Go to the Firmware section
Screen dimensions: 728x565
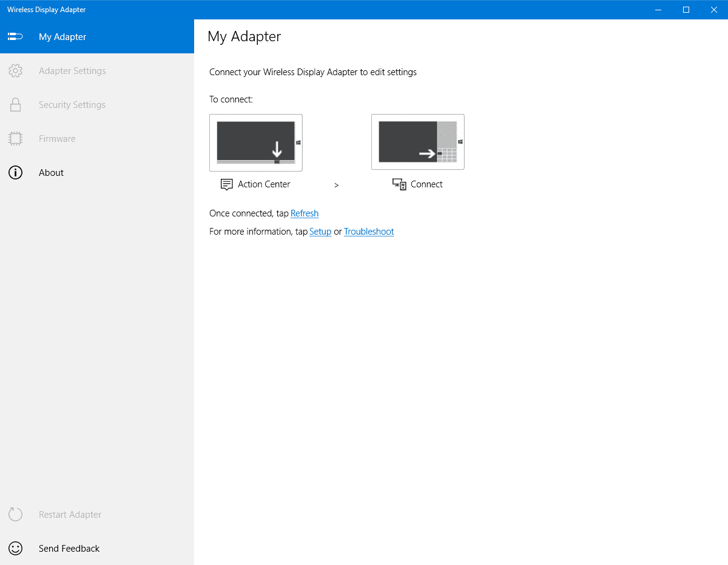(x=57, y=138)
